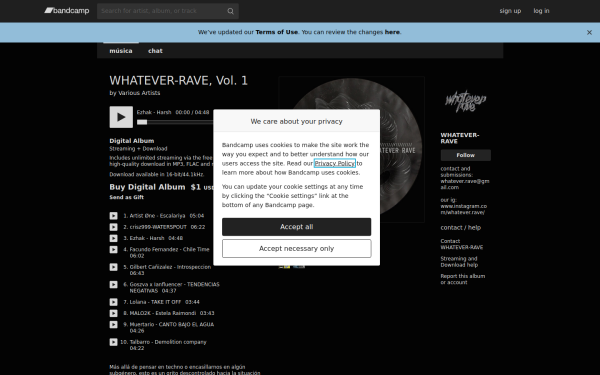
Task: Play track 3 Ezhak - Harsh
Action: point(114,238)
